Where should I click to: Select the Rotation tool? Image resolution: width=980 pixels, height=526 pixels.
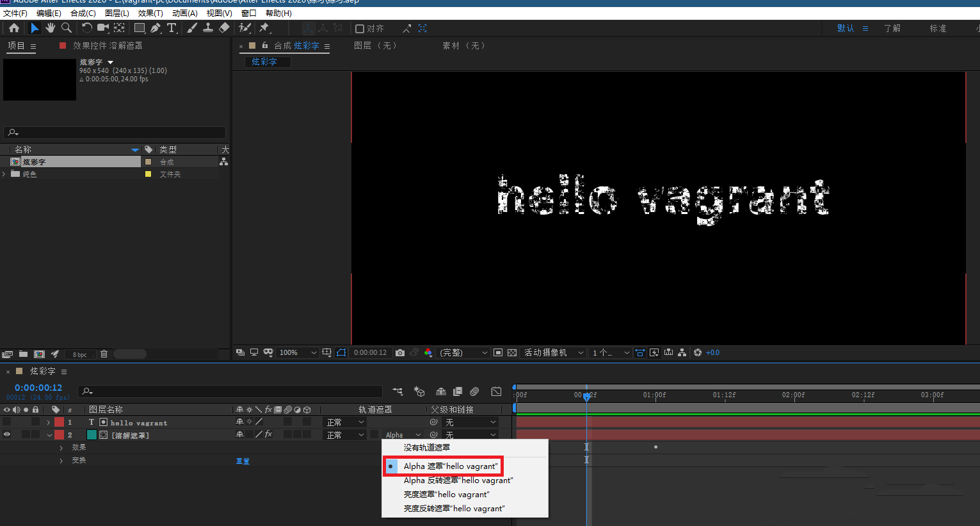[x=87, y=28]
